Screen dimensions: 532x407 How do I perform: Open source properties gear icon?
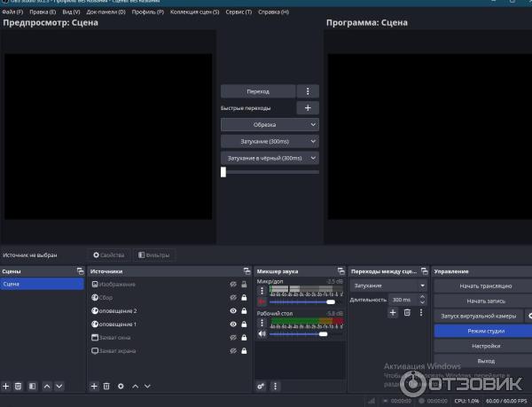coord(121,386)
